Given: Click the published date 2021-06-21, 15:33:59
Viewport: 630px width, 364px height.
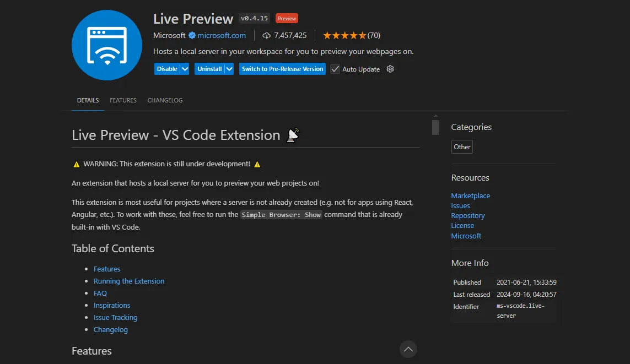Looking at the screenshot, I should tap(526, 282).
